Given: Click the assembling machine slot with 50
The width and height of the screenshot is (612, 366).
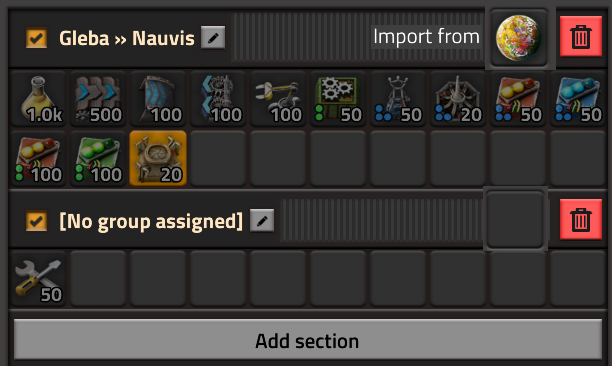Looking at the screenshot, I should click(x=338, y=98).
